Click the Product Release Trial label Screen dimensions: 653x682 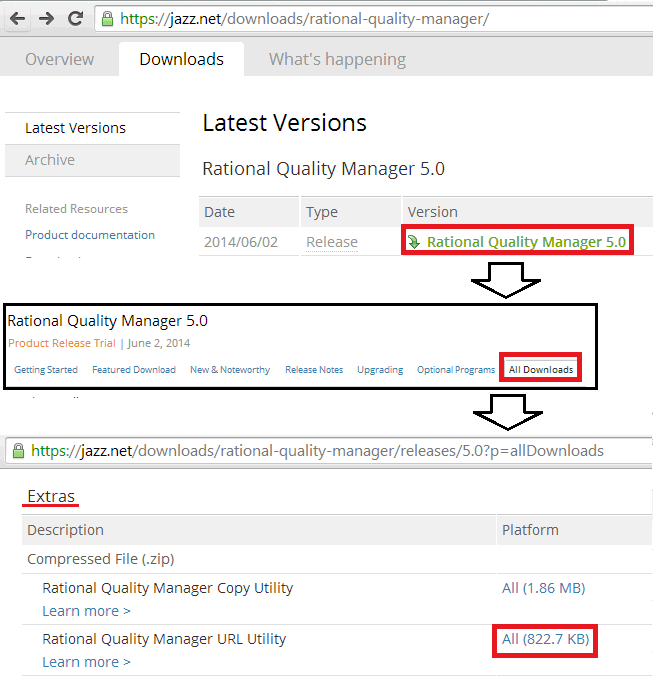[x=62, y=343]
